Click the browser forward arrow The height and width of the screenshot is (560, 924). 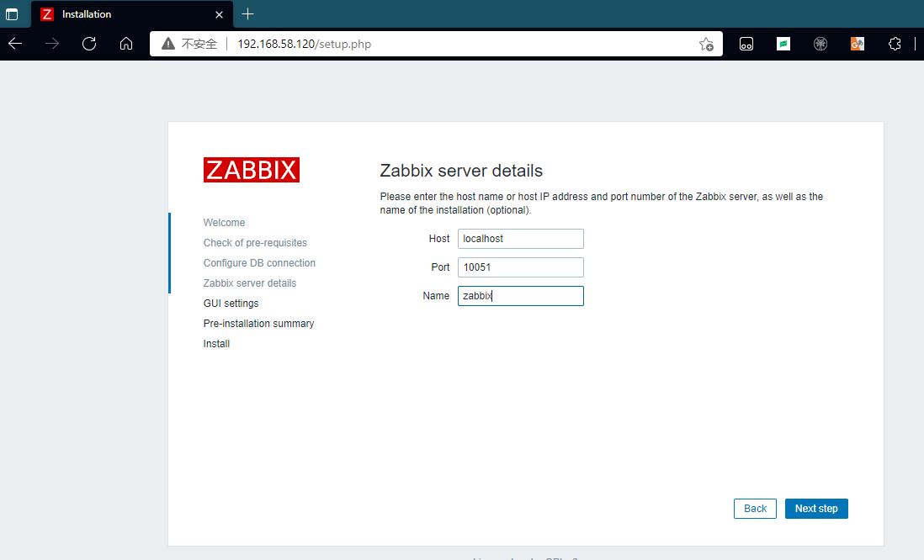coord(52,44)
